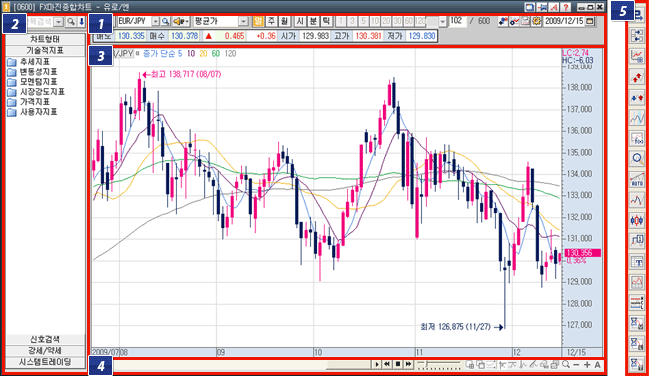This screenshot has height=376, width=650.
Task: Click the play button in bottom playback controls
Action: pyautogui.click(x=376, y=364)
